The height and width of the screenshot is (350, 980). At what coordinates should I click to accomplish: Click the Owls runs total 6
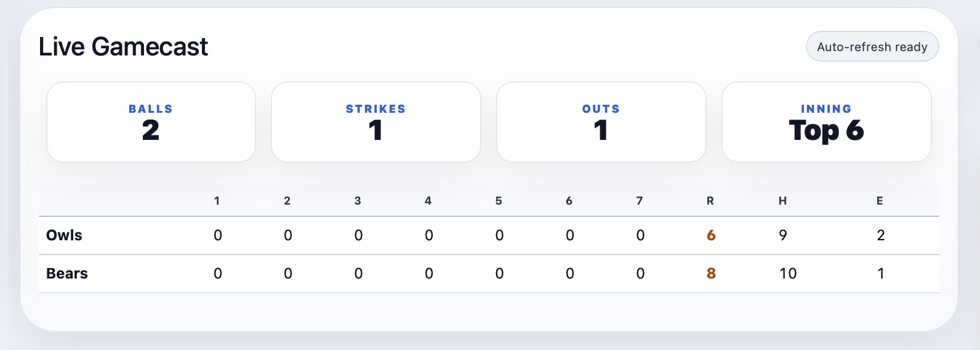(711, 235)
